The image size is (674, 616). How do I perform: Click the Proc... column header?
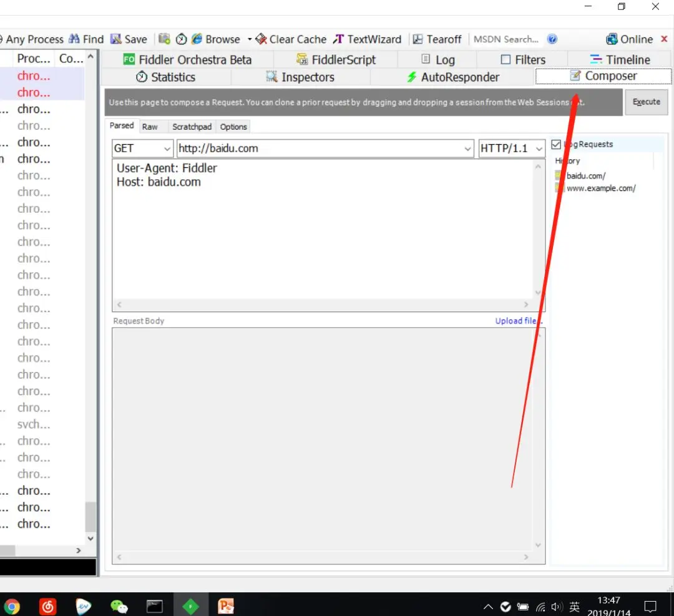pyautogui.click(x=34, y=59)
